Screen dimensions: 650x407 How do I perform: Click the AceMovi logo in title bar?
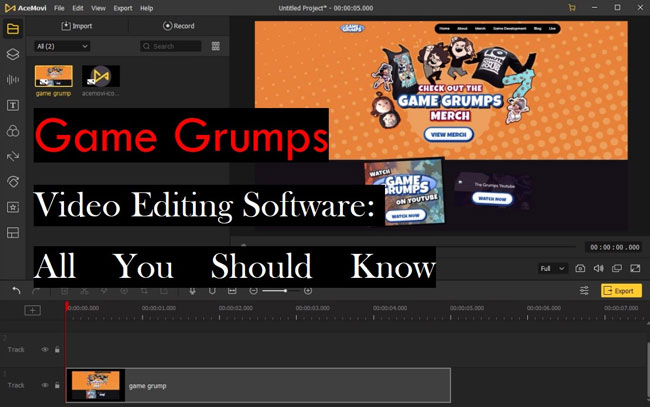coord(26,8)
